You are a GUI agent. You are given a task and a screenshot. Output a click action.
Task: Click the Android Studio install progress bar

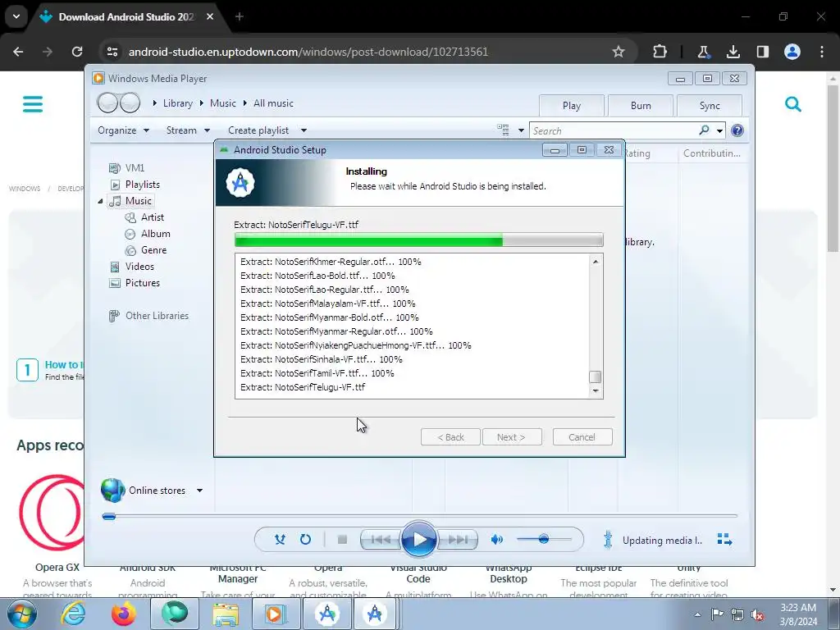coord(419,240)
